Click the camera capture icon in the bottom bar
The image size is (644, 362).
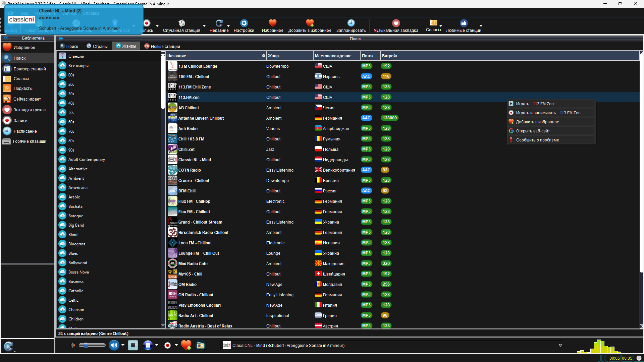pyautogui.click(x=200, y=345)
